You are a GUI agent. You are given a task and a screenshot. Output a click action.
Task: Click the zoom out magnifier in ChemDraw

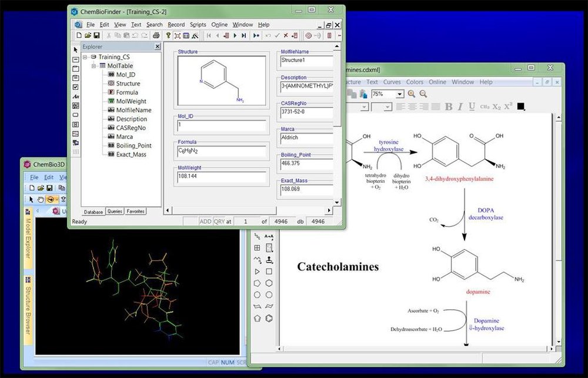click(x=423, y=94)
